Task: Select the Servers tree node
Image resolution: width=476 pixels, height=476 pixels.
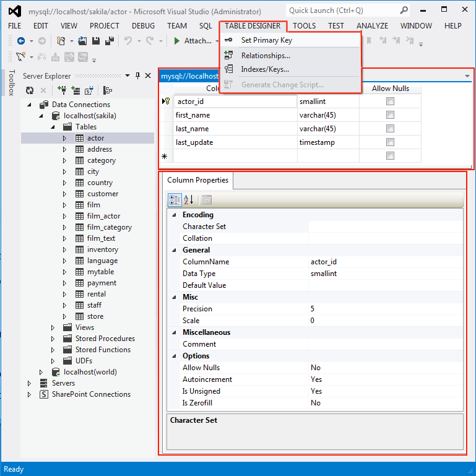Action: coord(63,383)
